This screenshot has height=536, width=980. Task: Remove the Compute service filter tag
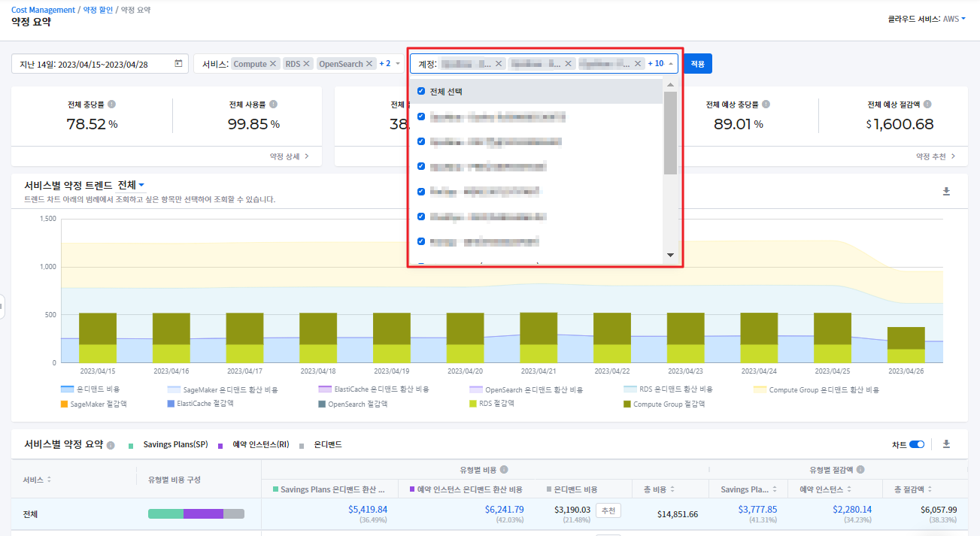pyautogui.click(x=273, y=64)
